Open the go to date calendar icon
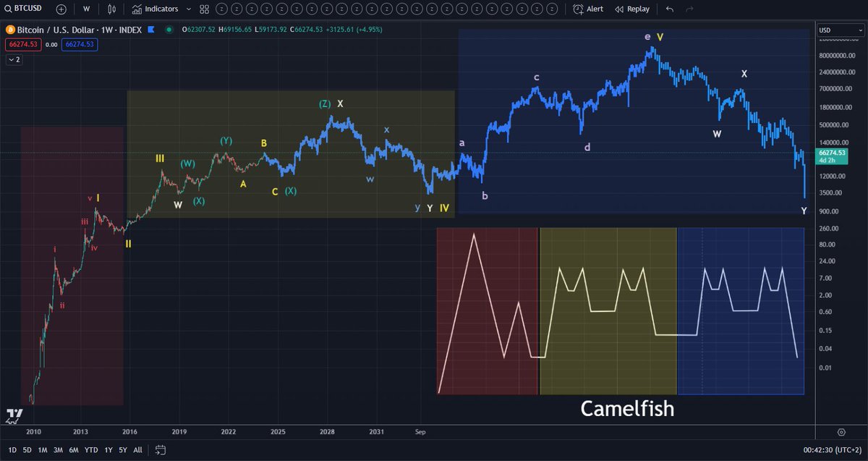Screen dimensions: 868x461 (x=161, y=450)
